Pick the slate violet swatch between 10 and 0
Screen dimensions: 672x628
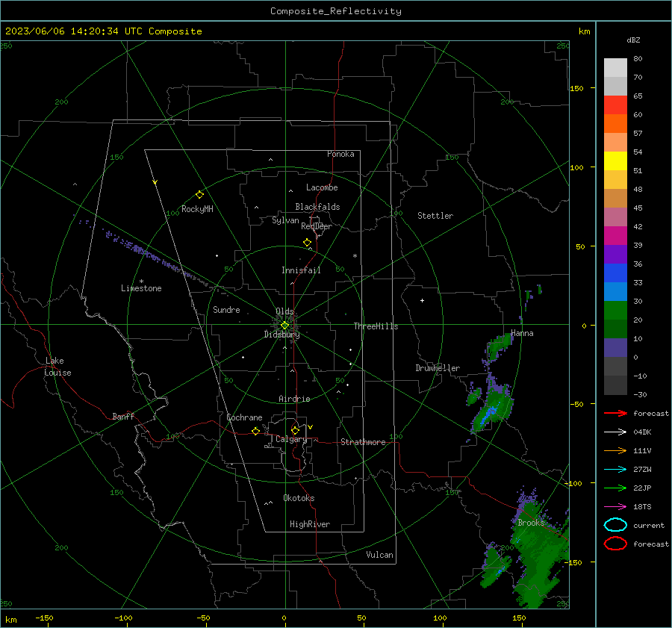(x=615, y=348)
